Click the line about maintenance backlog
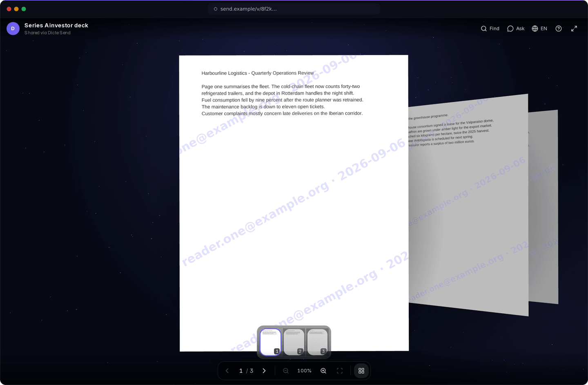Viewport: 588px width, 385px height. point(263,107)
